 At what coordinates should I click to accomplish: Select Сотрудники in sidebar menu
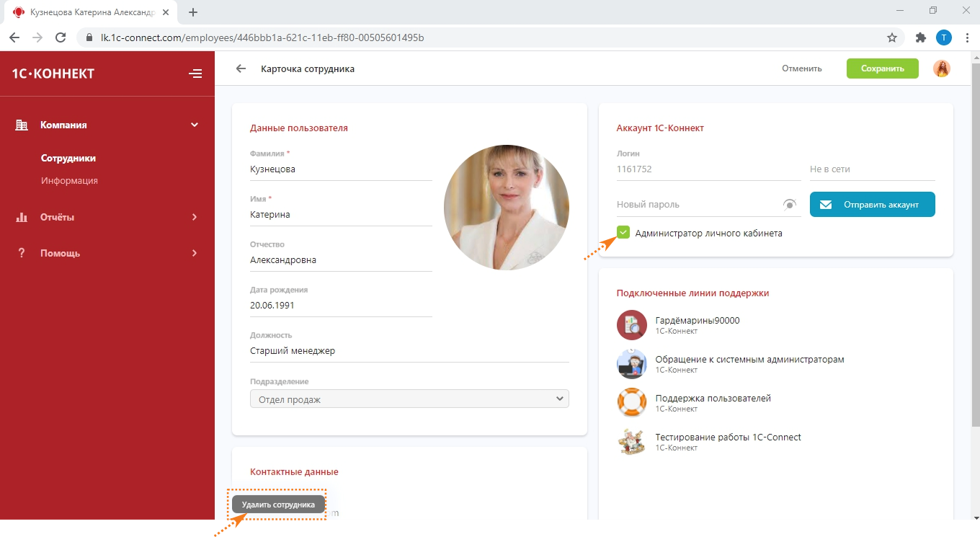click(x=68, y=158)
